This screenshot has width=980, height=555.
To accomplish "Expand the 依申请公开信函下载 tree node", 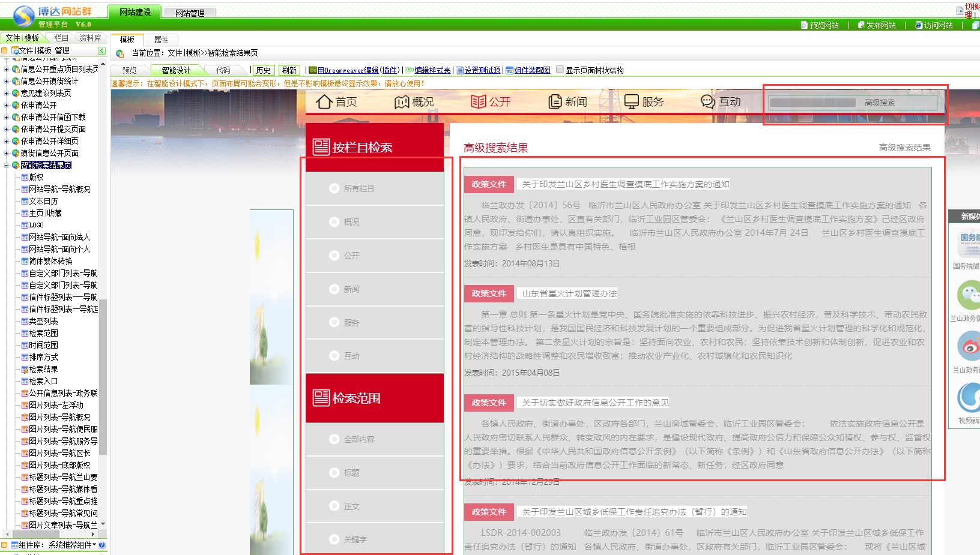I will (7, 117).
